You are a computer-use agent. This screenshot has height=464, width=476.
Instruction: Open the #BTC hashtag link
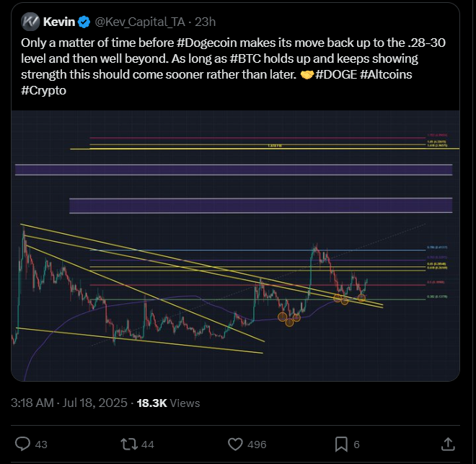click(245, 58)
